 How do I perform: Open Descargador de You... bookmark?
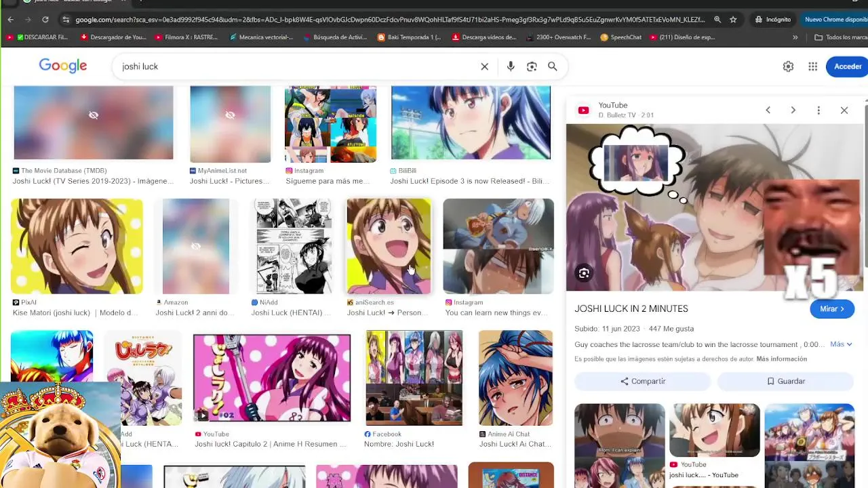click(x=113, y=37)
